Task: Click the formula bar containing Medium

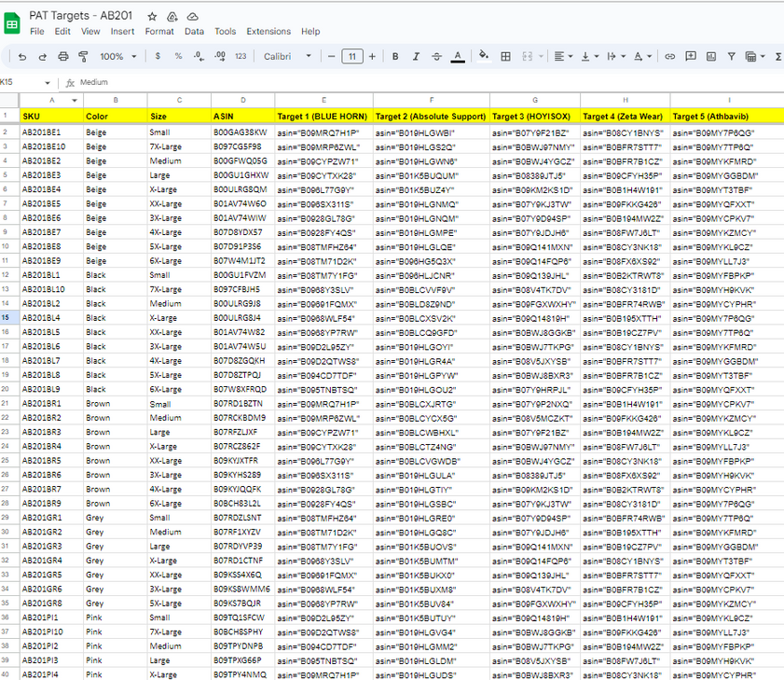Action: click(430, 83)
